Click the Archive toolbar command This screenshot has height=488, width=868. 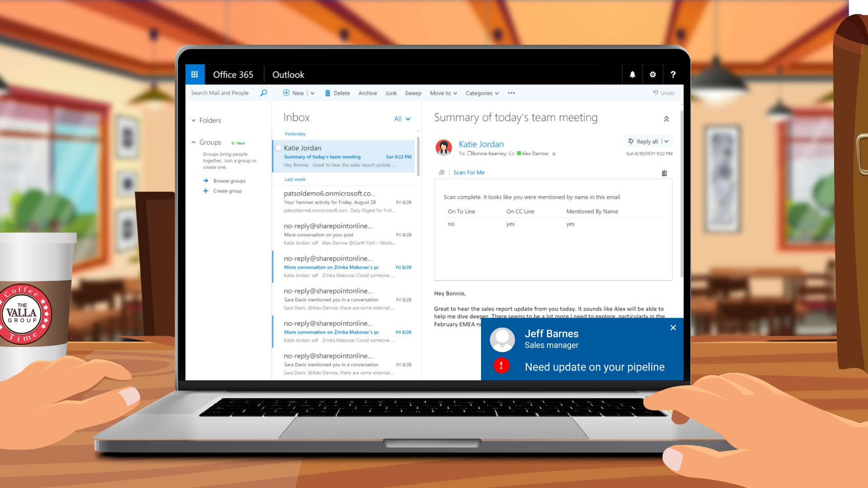tap(368, 93)
